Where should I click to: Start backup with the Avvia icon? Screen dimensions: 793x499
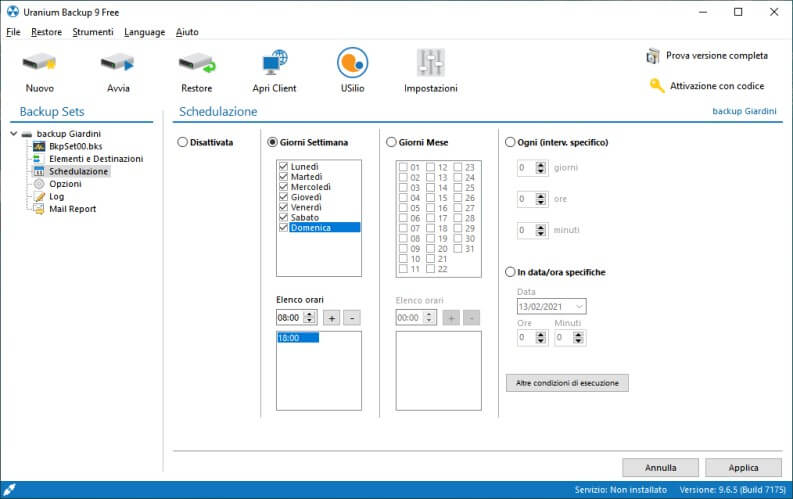click(x=117, y=64)
